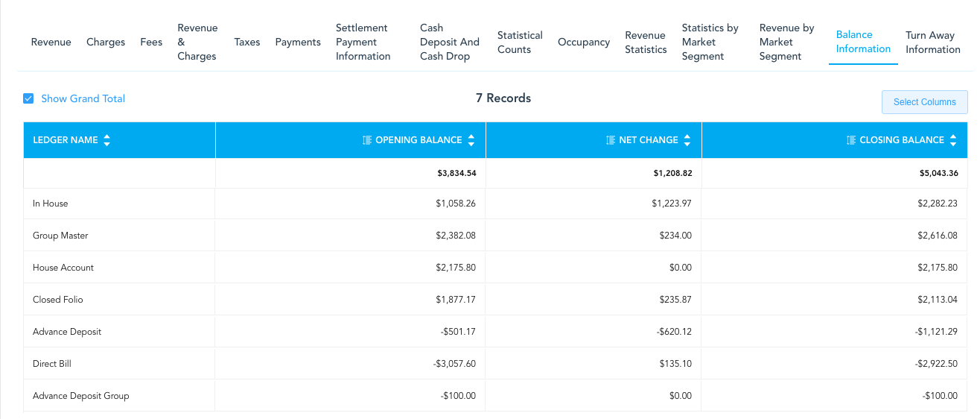
Task: Click Net Change sort arrows
Action: tap(687, 140)
